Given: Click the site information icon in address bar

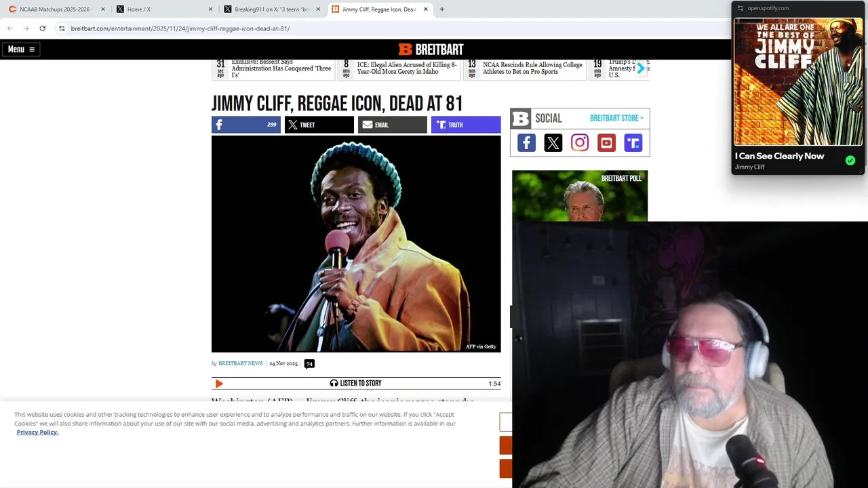Looking at the screenshot, I should pos(62,28).
